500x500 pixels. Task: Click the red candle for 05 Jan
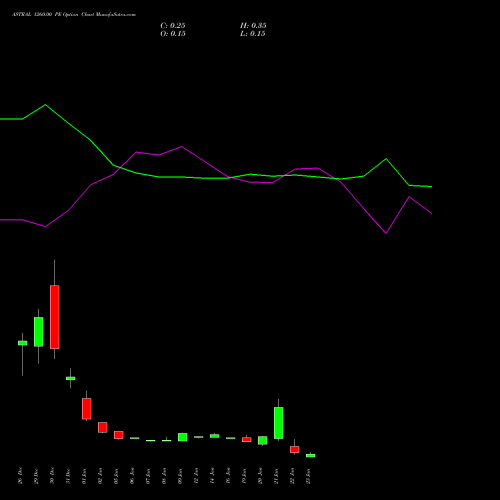coord(119,435)
